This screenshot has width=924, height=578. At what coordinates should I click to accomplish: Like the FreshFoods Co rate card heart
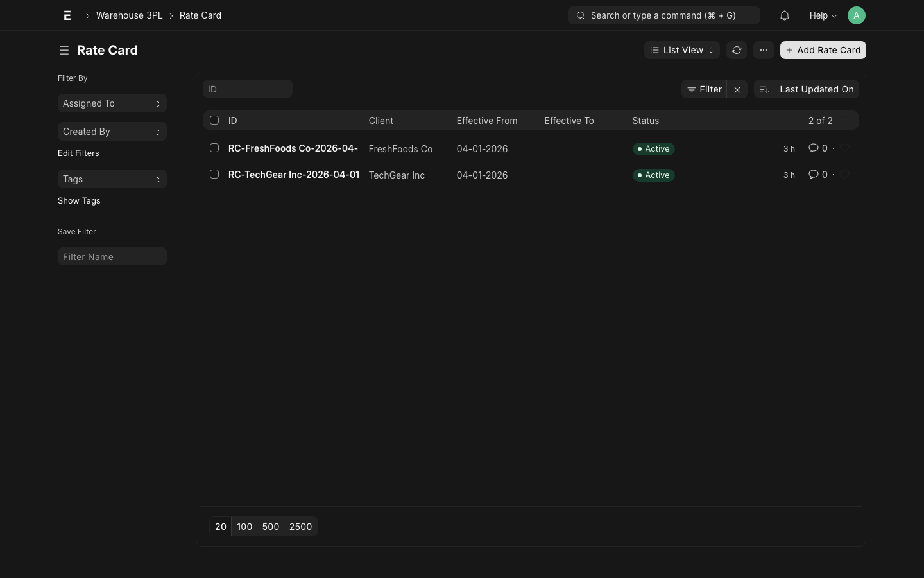coord(845,148)
